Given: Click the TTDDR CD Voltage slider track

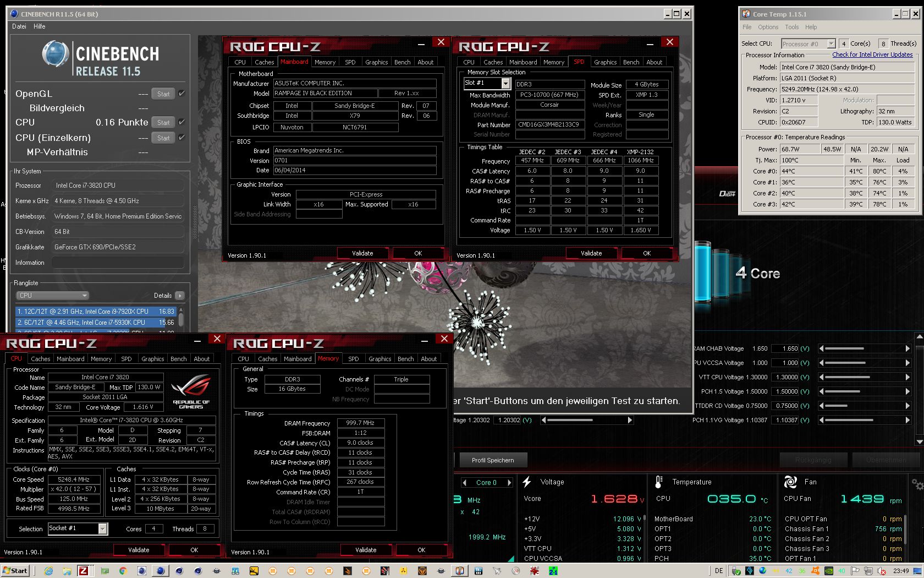Looking at the screenshot, I should 864,406.
